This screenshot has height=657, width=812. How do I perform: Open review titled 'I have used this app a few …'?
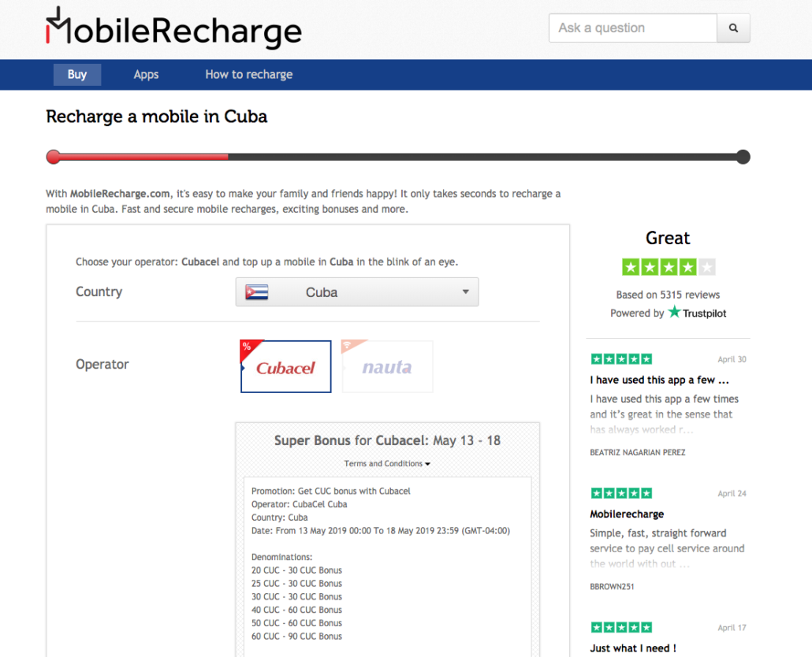pos(659,380)
